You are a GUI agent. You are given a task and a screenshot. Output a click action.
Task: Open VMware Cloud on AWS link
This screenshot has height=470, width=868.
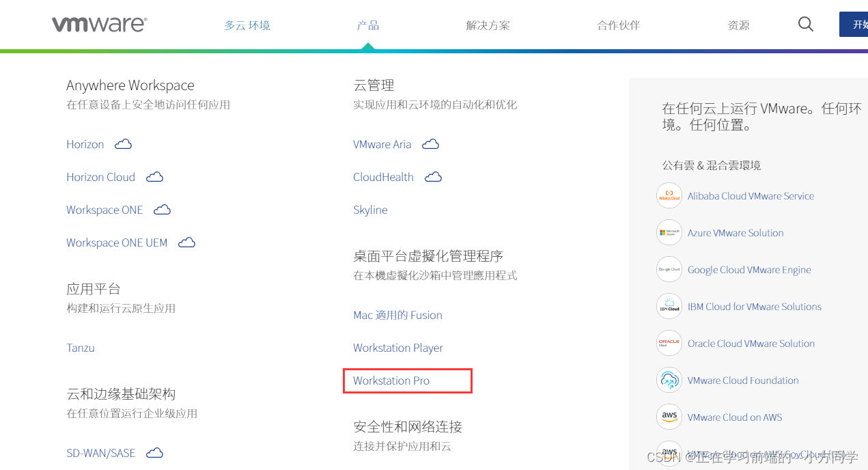point(735,417)
